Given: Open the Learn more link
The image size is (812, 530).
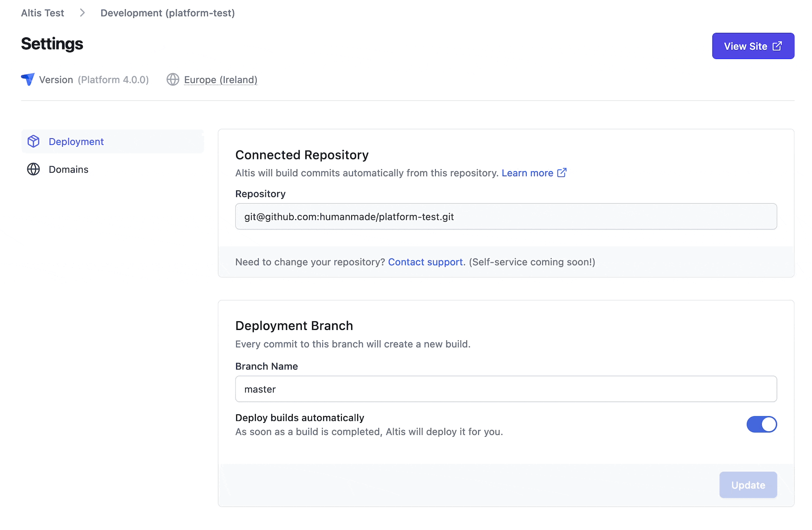Looking at the screenshot, I should 528,172.
